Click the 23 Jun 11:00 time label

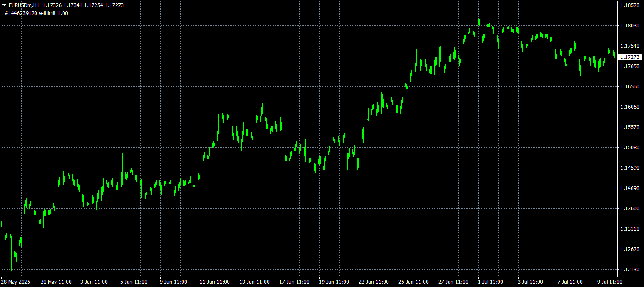coord(374,282)
